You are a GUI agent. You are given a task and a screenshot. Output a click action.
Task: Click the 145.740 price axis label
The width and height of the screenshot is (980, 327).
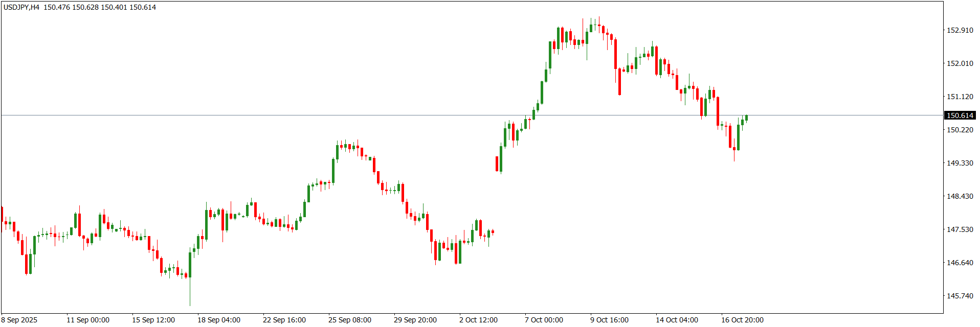(960, 296)
